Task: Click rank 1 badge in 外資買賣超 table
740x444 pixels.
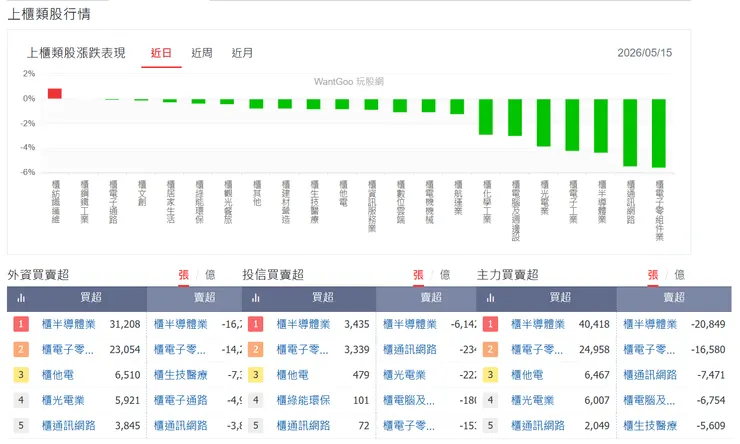Action: (x=21, y=324)
